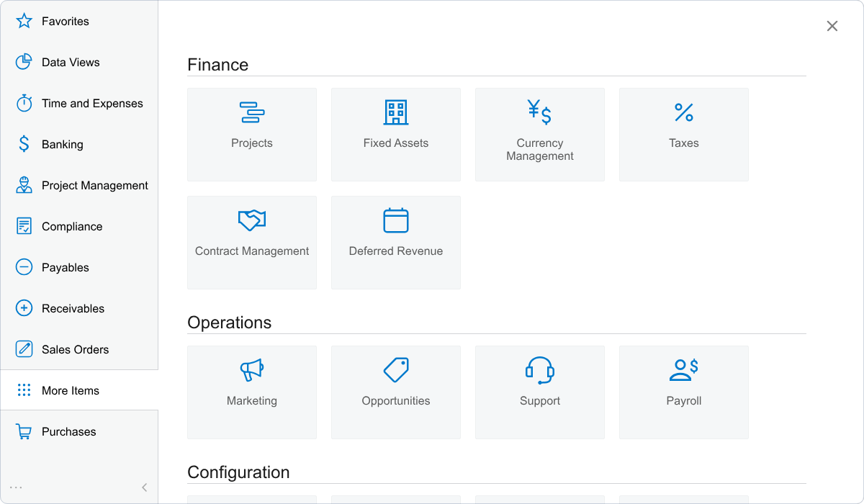Click the Purchases shopping cart icon
The width and height of the screenshot is (864, 504).
pos(24,431)
